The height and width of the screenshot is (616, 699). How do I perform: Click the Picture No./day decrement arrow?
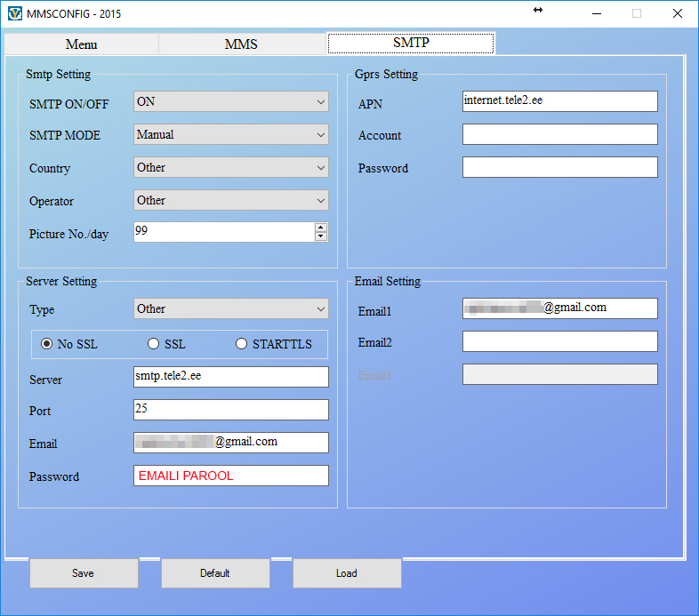tap(321, 236)
